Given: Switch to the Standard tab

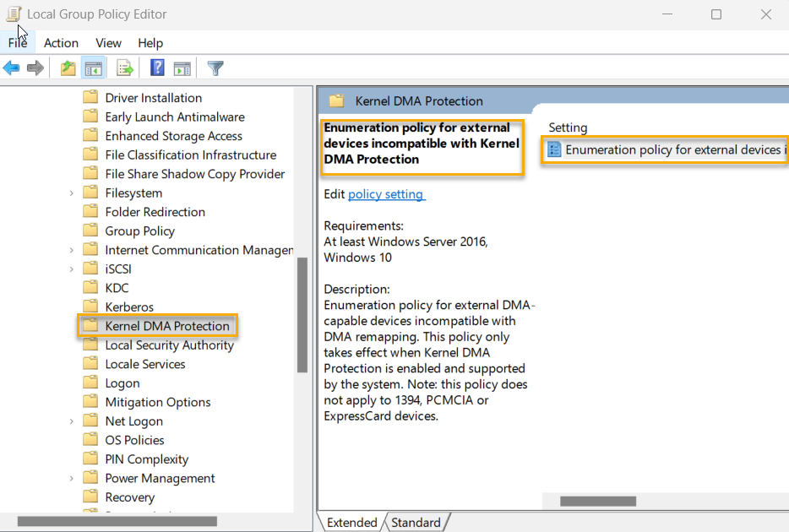Looking at the screenshot, I should pyautogui.click(x=416, y=523).
